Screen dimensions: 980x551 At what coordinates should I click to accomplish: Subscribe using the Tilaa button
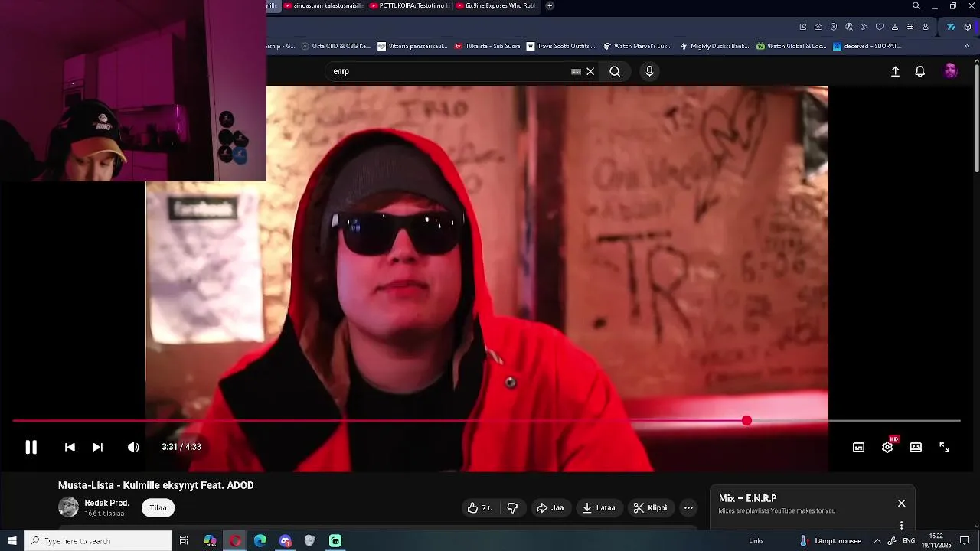coord(158,507)
